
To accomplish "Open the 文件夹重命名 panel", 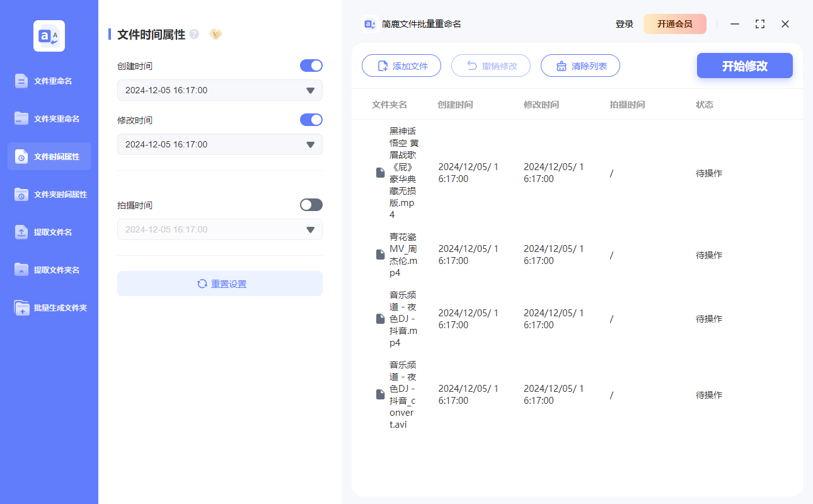I will (49, 118).
